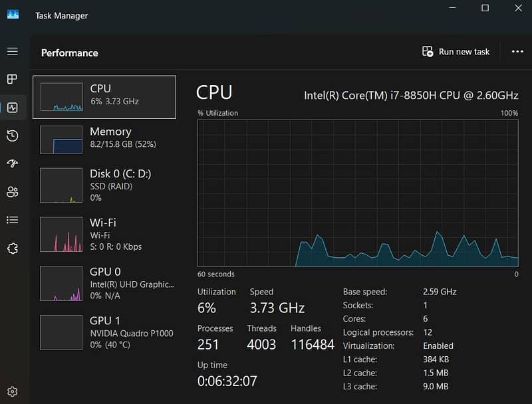
Task: Click the 0:06:32:07 Up time value
Action: click(227, 381)
